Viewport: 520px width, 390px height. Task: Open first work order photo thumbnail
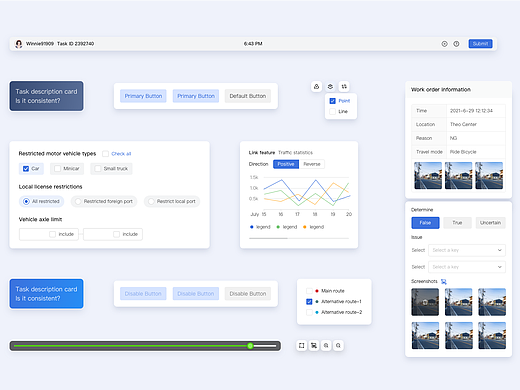click(x=428, y=176)
